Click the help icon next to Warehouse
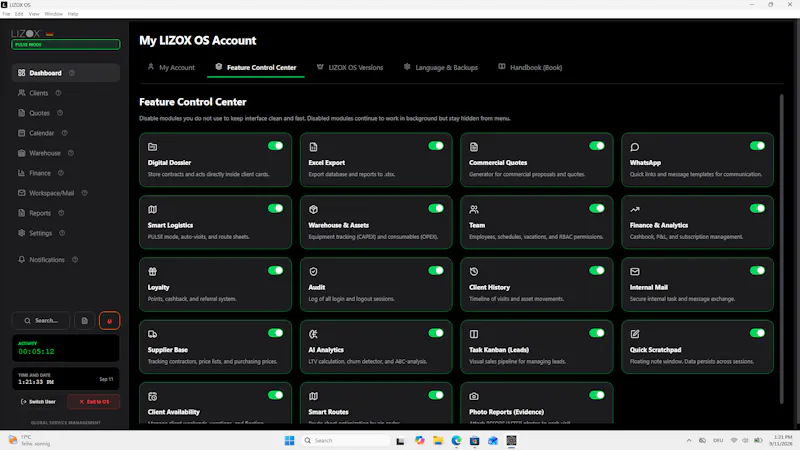 tap(71, 153)
